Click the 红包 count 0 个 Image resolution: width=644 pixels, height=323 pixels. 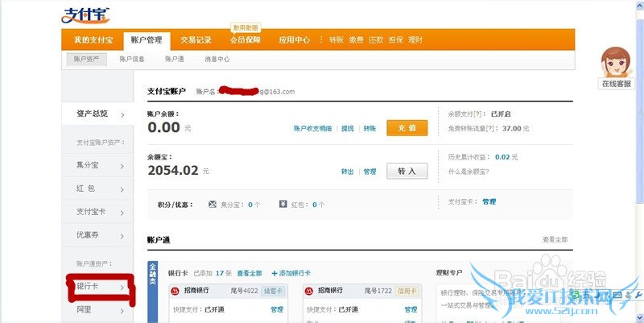pyautogui.click(x=318, y=205)
